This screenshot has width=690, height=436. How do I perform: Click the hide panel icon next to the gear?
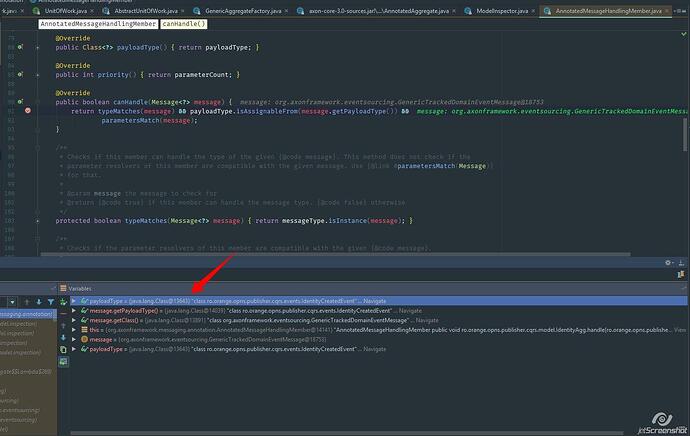click(681, 263)
